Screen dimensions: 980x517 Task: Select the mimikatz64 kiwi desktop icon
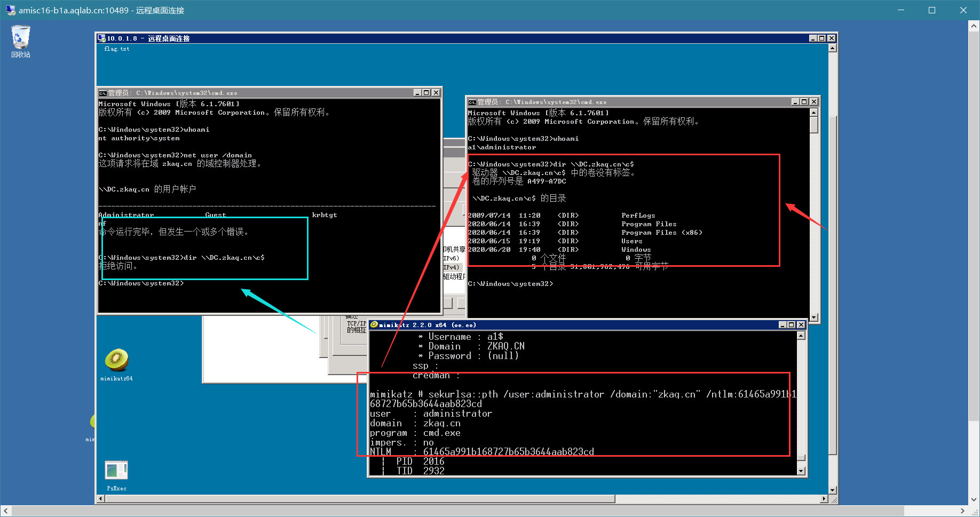tap(116, 364)
